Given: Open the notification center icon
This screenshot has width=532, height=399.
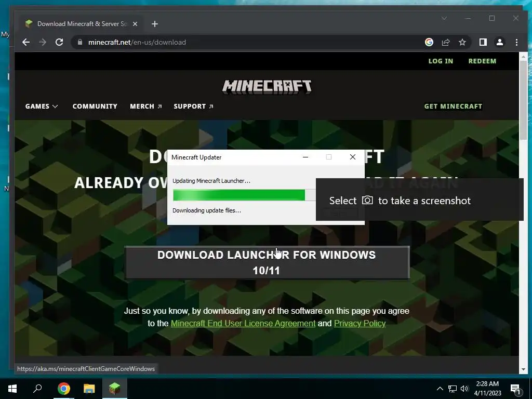Looking at the screenshot, I should [x=516, y=389].
